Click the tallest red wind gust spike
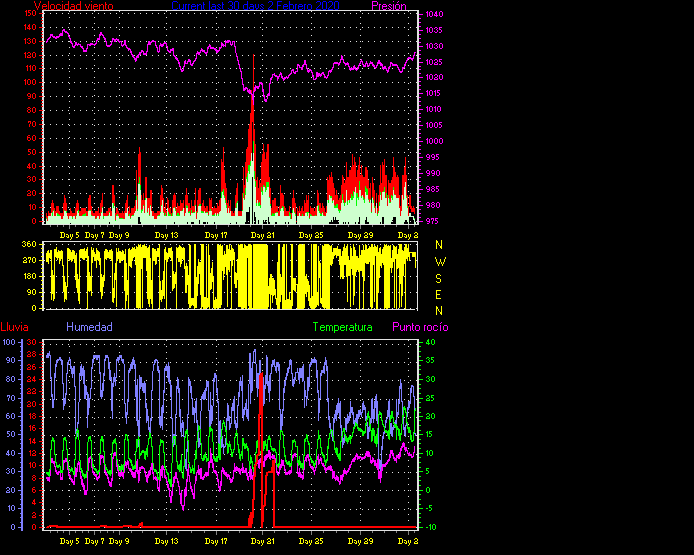Image resolution: width=694 pixels, height=555 pixels. (254, 80)
